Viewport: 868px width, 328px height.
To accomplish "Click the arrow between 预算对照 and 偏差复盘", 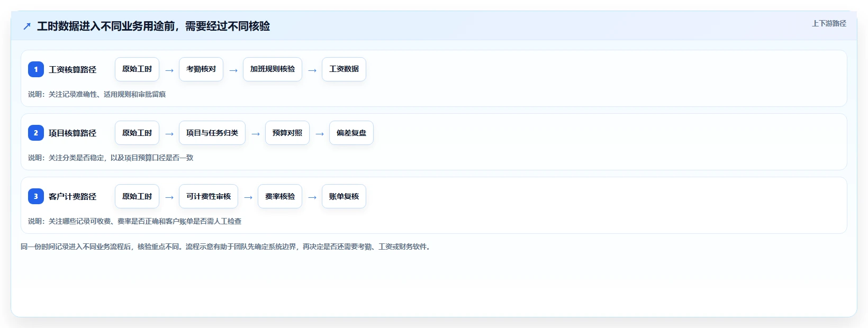I will click(320, 133).
